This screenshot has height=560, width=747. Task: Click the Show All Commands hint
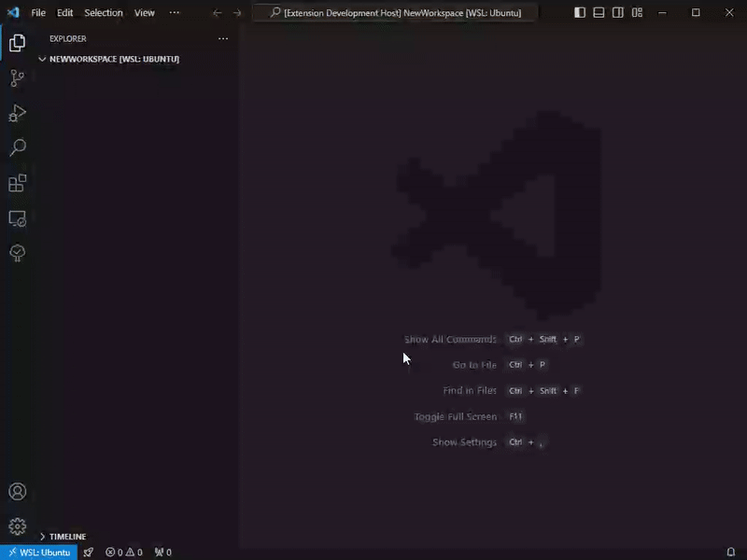[450, 340]
